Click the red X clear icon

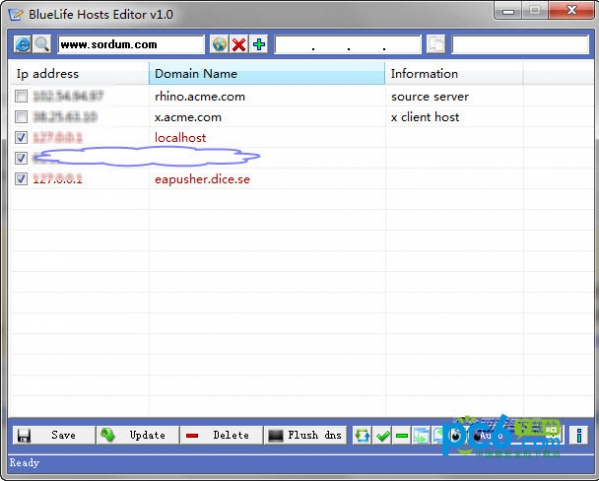coord(239,44)
